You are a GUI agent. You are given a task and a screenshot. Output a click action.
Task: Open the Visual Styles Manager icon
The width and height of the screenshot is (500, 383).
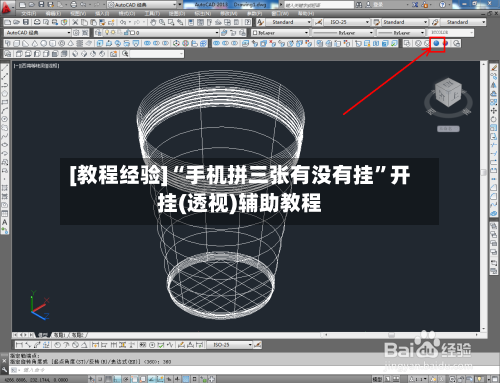point(456,43)
